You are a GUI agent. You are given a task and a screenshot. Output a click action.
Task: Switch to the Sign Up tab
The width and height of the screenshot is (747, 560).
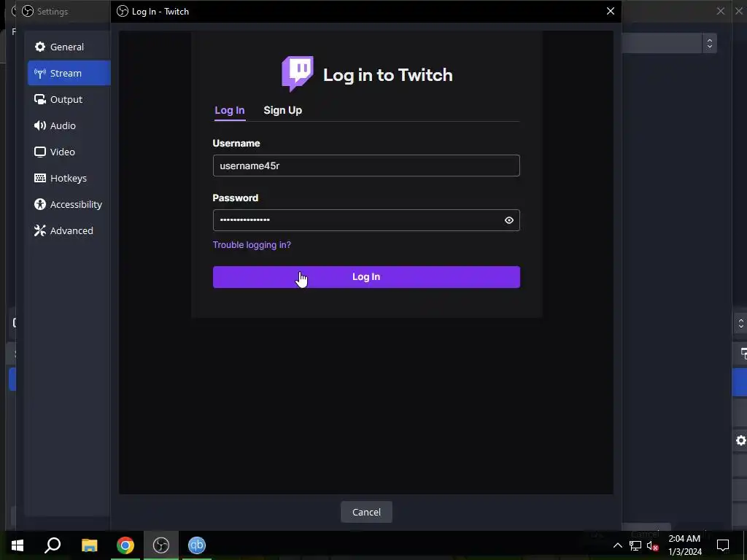(282, 111)
